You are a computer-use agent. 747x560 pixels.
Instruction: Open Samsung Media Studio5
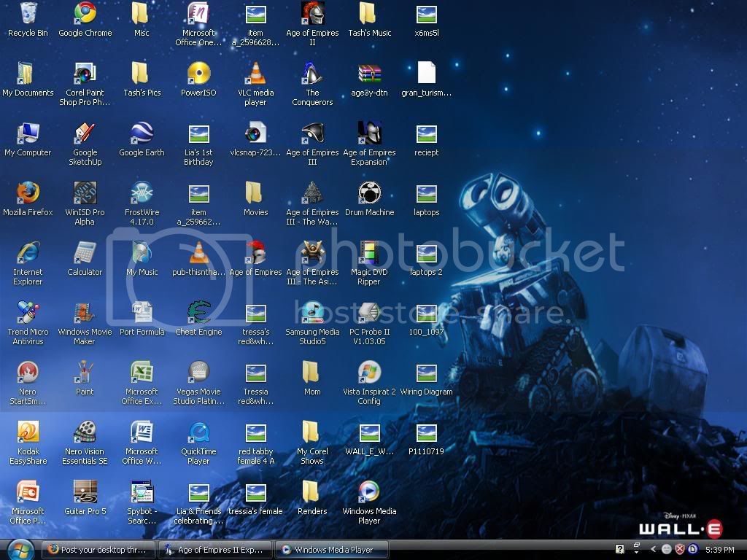312,312
